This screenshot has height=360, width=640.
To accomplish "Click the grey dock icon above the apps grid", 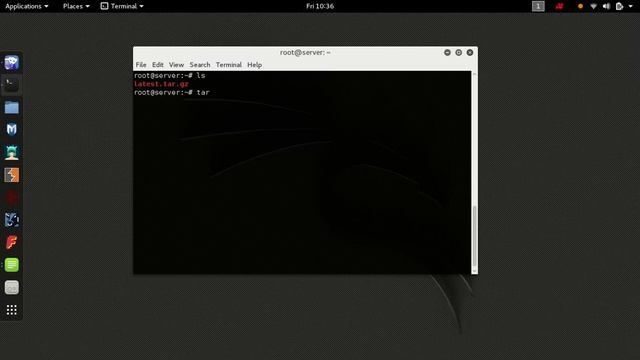I will (11, 287).
